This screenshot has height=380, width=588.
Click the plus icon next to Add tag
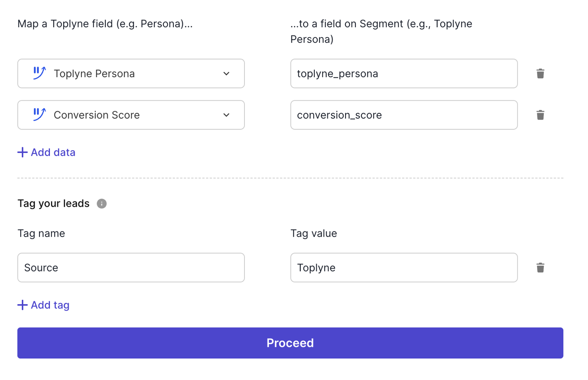(x=22, y=305)
